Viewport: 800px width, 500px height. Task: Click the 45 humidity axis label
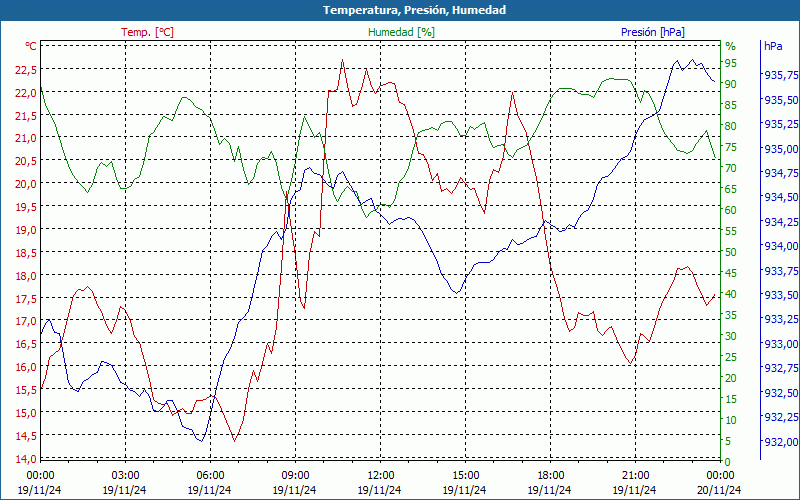click(731, 273)
